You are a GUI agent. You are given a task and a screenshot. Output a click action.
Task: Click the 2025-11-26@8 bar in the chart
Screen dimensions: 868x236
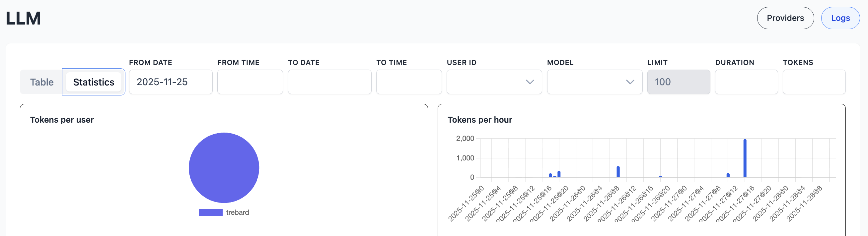pos(618,172)
